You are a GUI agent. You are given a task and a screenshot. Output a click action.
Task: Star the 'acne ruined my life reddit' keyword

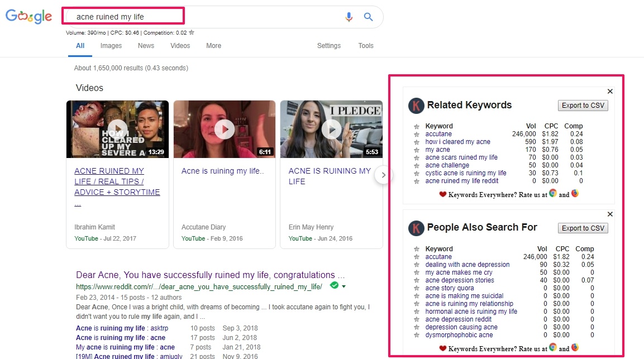pos(417,181)
